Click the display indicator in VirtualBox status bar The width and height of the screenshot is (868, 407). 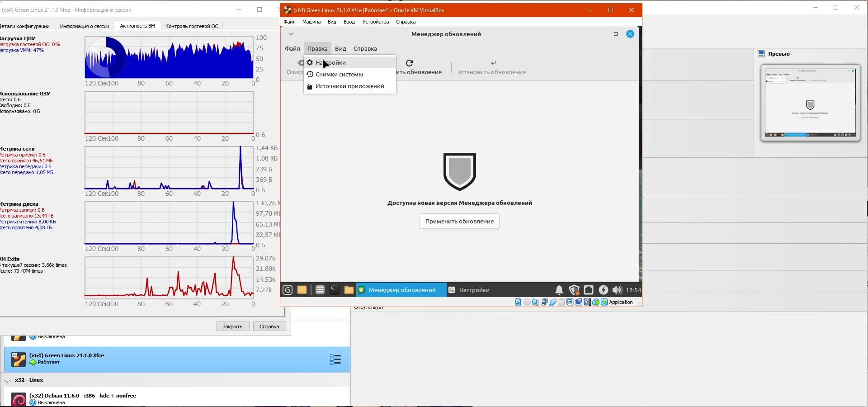(x=570, y=303)
